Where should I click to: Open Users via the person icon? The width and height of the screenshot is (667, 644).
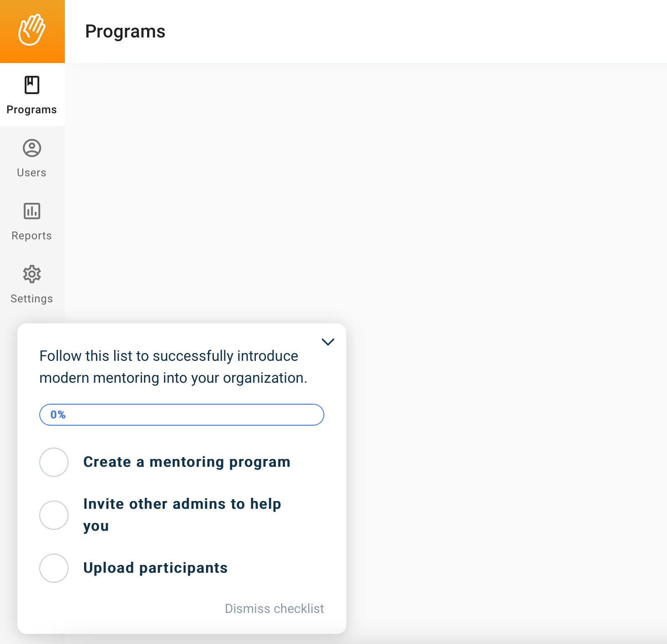[32, 148]
